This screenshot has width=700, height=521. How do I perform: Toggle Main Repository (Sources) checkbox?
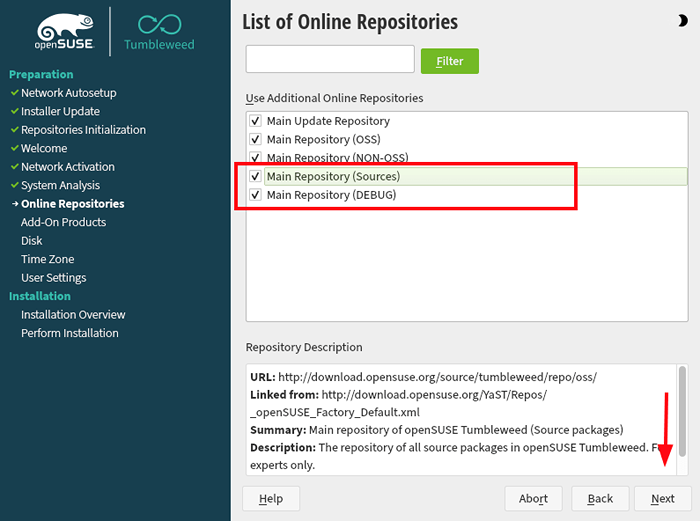[x=255, y=176]
